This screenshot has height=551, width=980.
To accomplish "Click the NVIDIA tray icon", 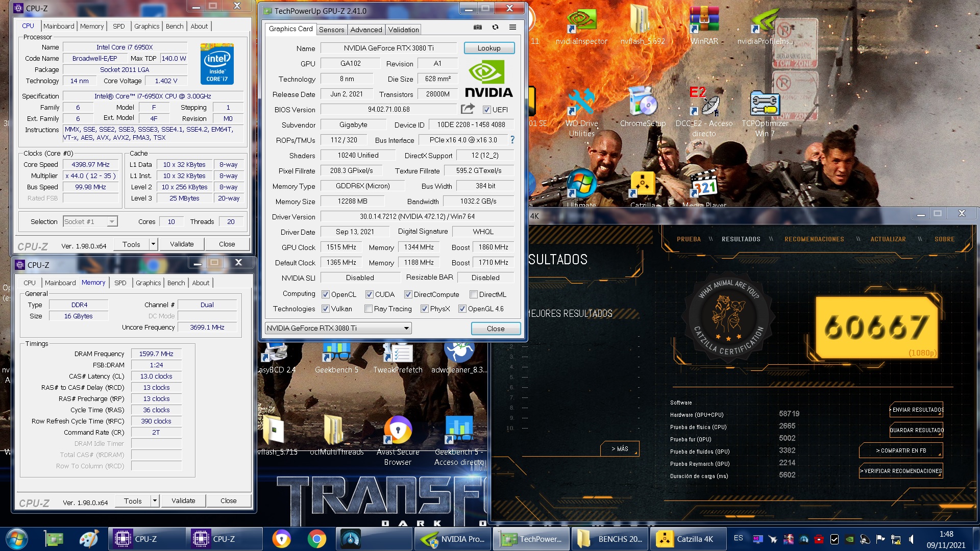I will (849, 539).
